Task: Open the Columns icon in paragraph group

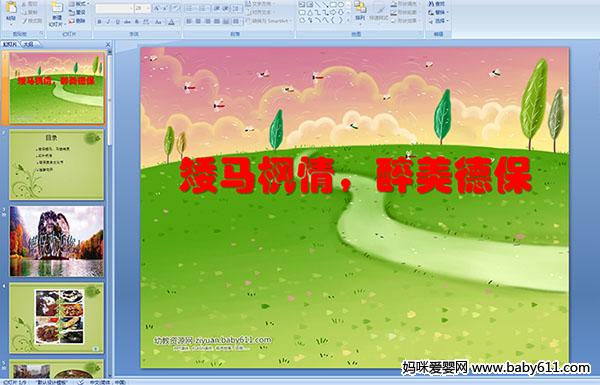Action: 236,21
